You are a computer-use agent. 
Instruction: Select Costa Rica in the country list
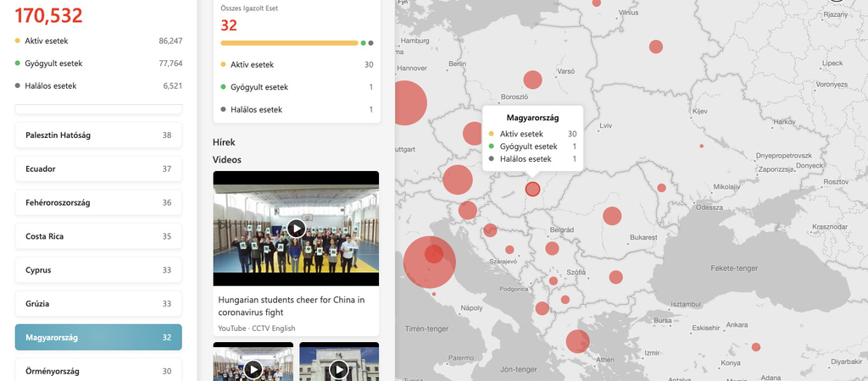click(x=98, y=236)
